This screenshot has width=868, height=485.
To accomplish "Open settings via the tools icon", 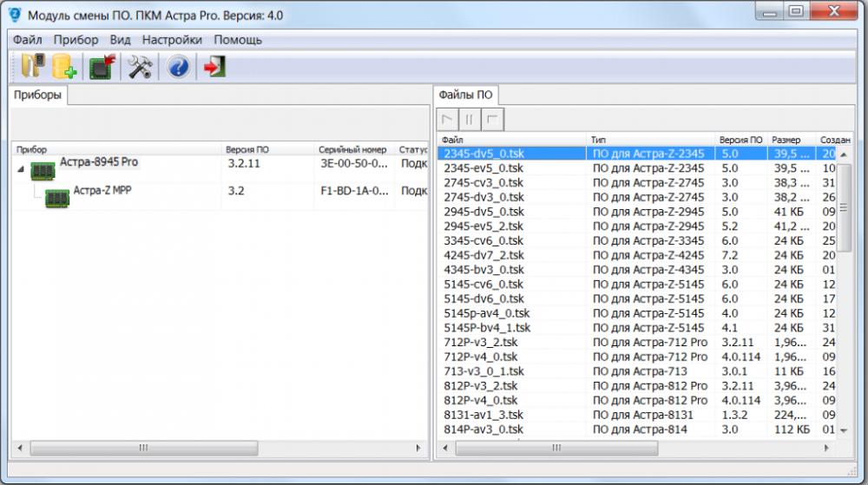I will [x=140, y=67].
